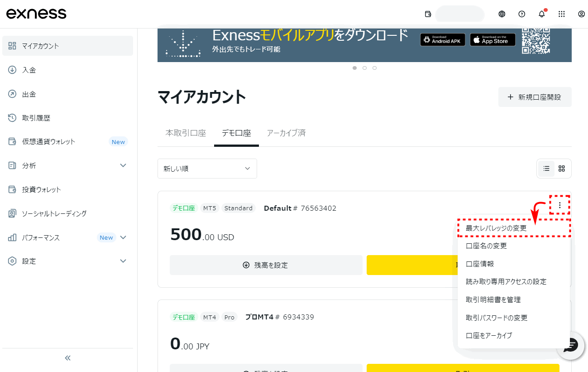Open the live chat bubble
The width and height of the screenshot is (588, 372).
(x=570, y=346)
